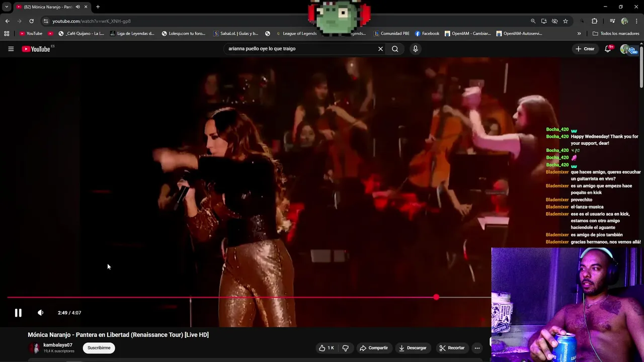Open the YouTube bookmark
Screen dimensions: 644x362
pyautogui.click(x=31, y=34)
